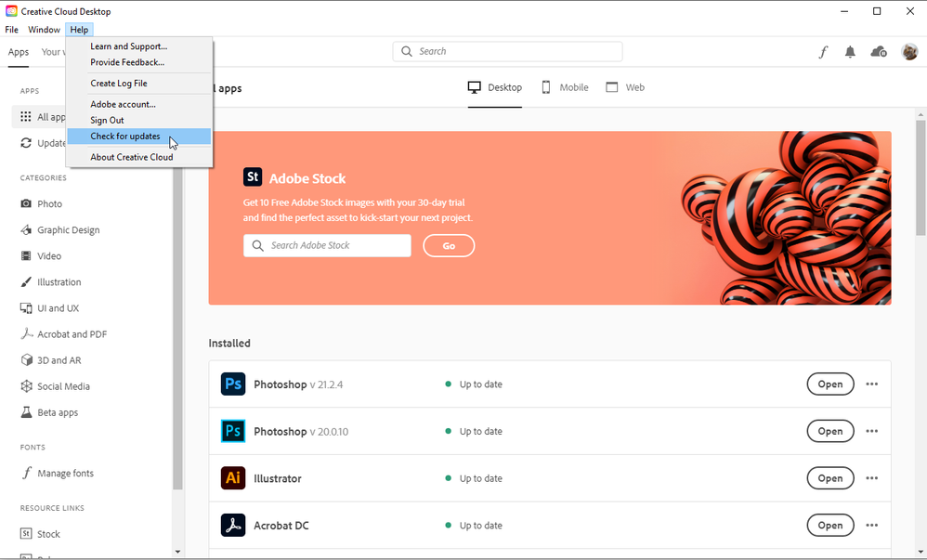Switch to the Mobile tab
Viewport: 927px width, 560px height.
pyautogui.click(x=565, y=86)
